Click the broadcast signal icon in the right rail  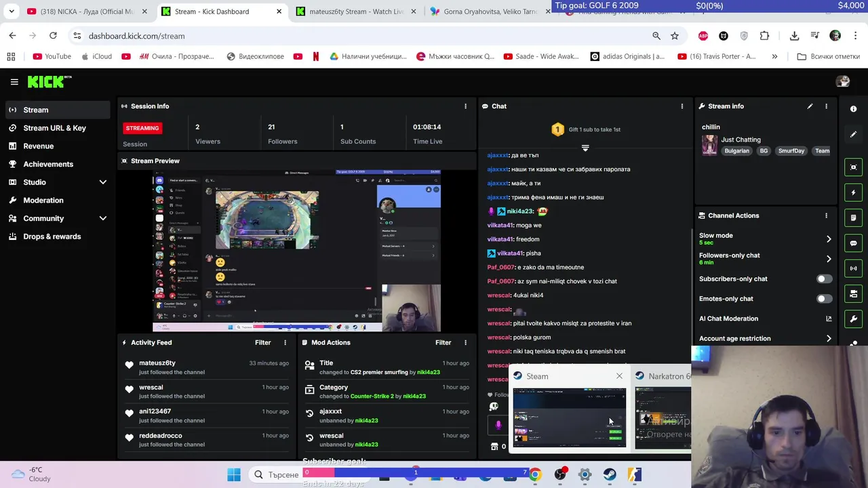853,268
